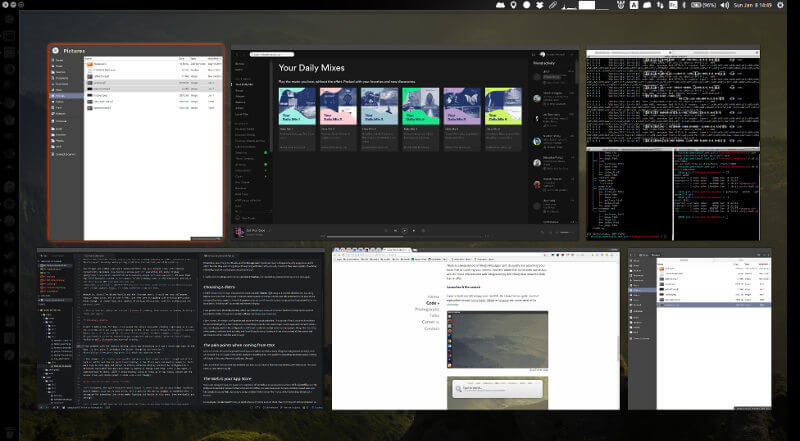Select the highlighted file row in the dark file manager

tap(714, 305)
